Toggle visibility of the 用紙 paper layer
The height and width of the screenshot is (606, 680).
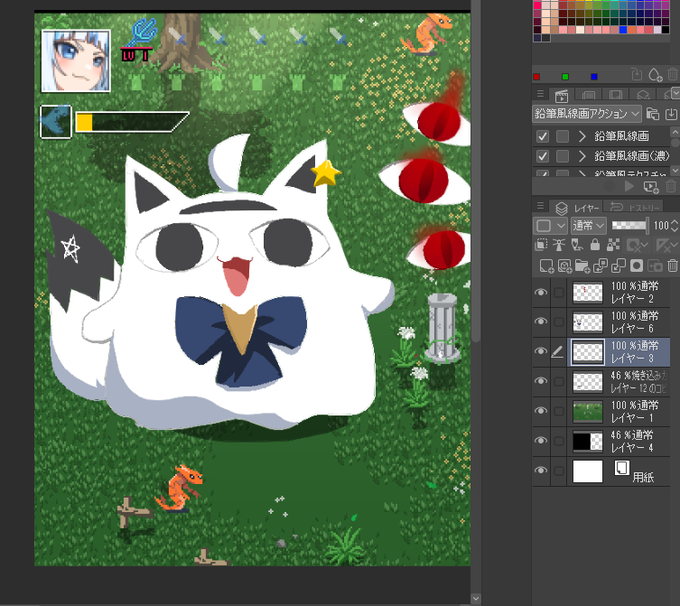point(541,470)
